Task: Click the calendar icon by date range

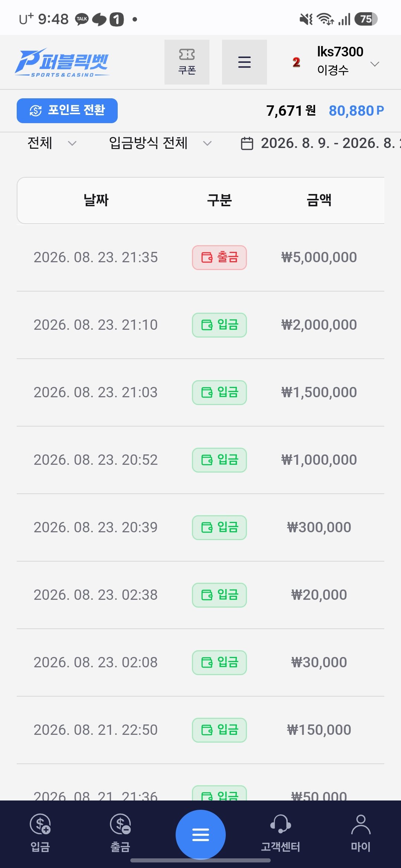Action: tap(247, 144)
